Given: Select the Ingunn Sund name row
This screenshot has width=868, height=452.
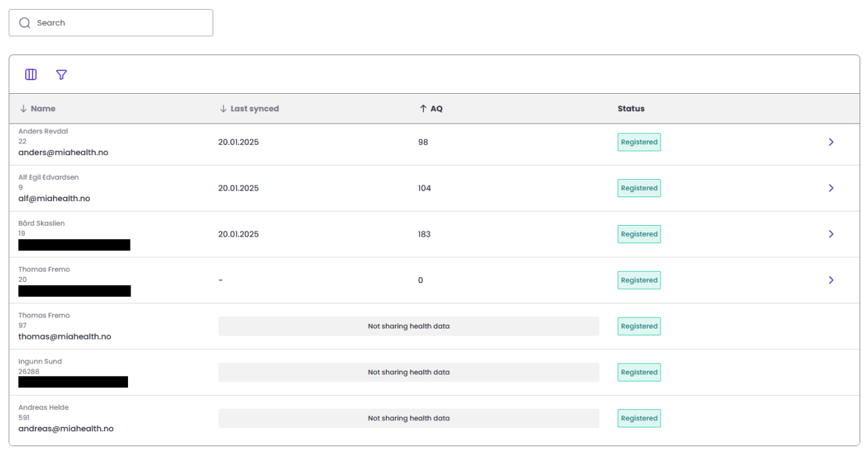Looking at the screenshot, I should tap(40, 361).
